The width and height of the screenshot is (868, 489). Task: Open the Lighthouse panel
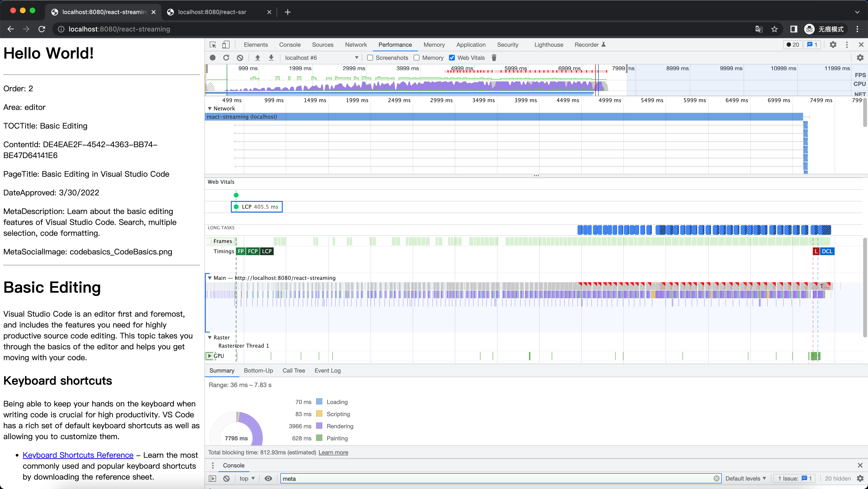(x=549, y=45)
